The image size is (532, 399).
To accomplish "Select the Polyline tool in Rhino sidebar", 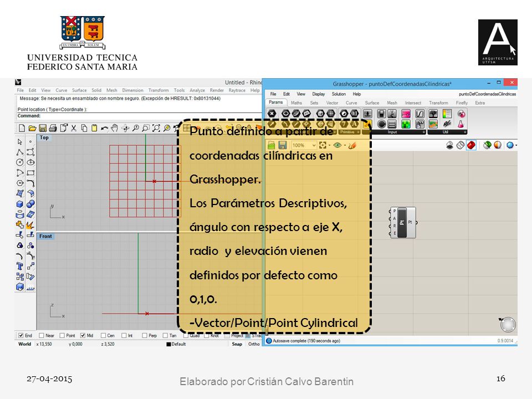I will (20, 152).
